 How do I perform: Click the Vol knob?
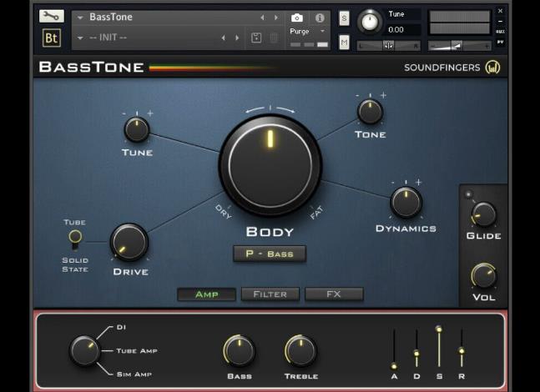(x=483, y=275)
